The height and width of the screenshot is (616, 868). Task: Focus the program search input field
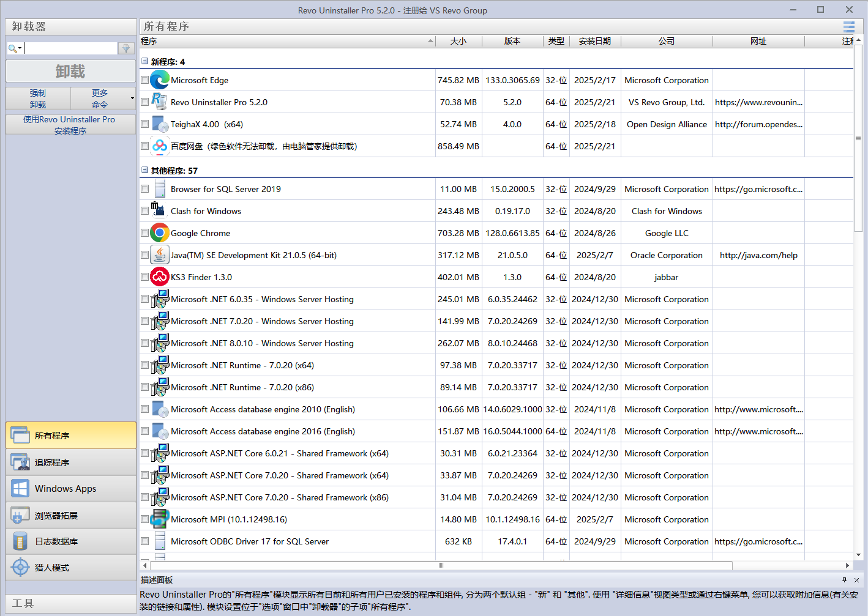[70, 48]
